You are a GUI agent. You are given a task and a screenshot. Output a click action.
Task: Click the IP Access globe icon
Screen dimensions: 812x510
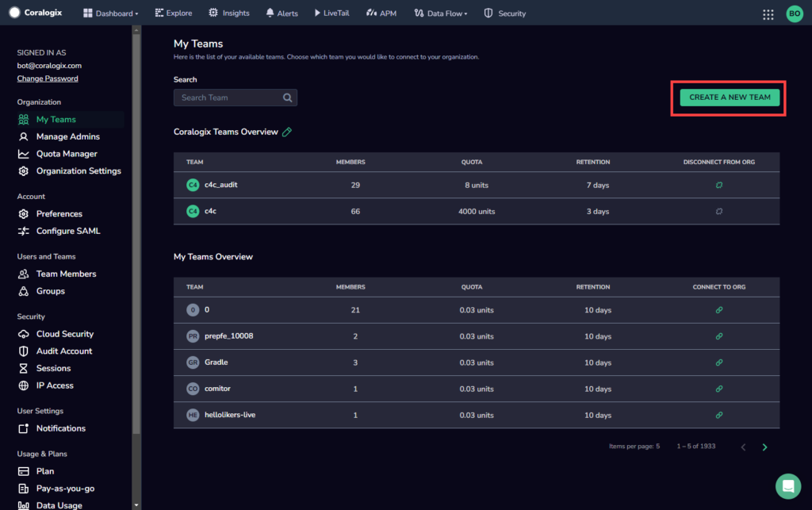23,385
